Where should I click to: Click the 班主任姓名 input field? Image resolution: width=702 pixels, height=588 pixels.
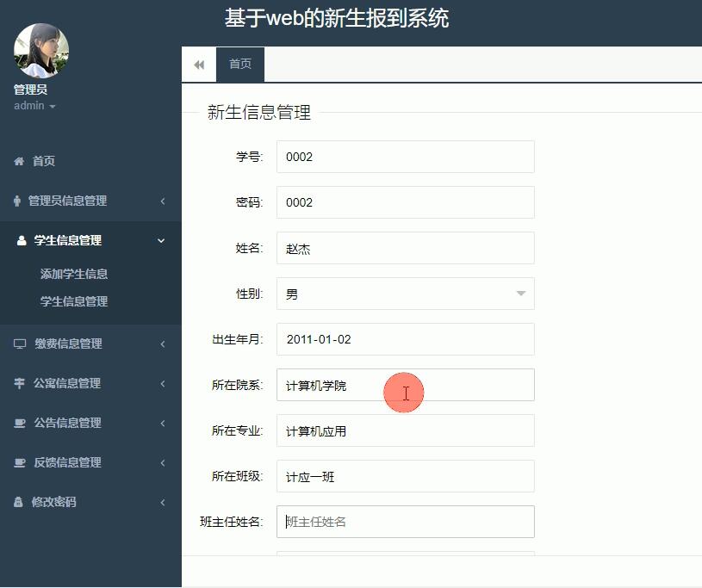click(405, 521)
